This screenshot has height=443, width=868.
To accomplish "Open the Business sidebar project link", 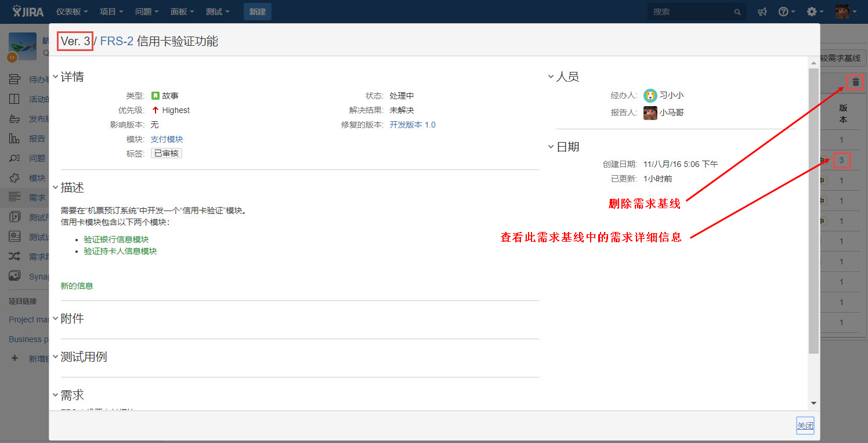I will (28, 339).
